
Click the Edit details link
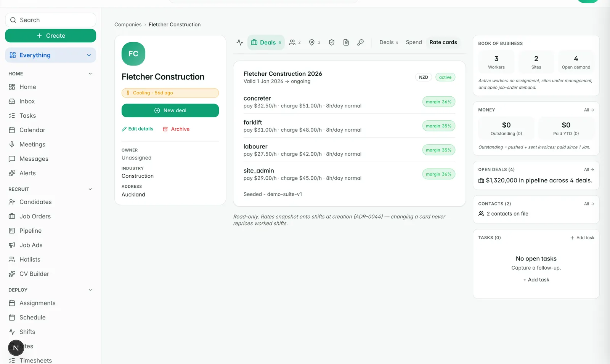click(x=138, y=129)
